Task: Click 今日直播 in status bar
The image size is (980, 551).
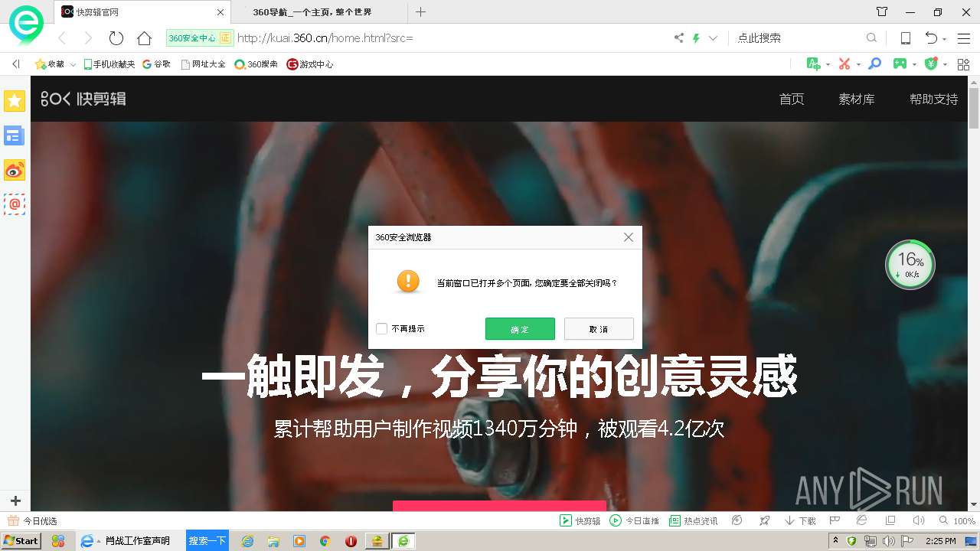Action: (x=635, y=521)
